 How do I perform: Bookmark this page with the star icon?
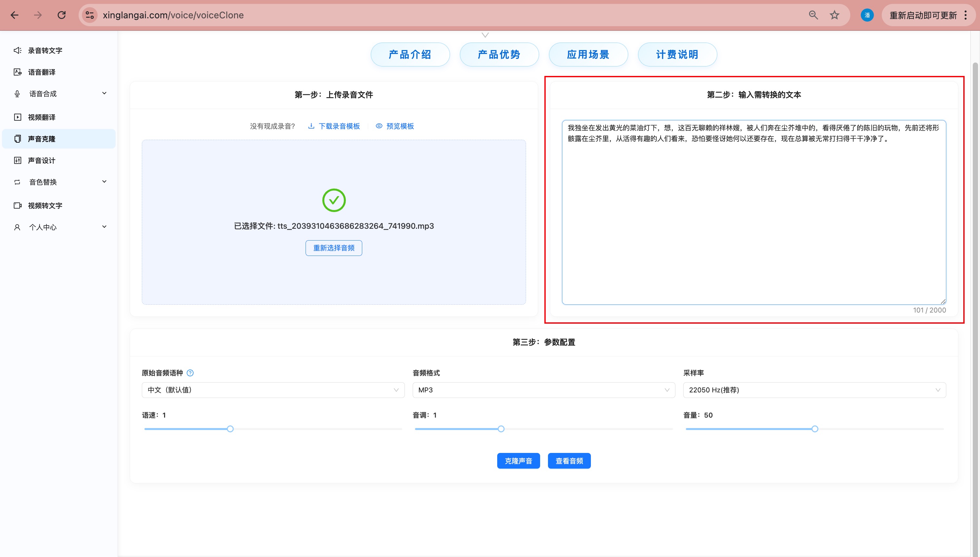pos(835,15)
